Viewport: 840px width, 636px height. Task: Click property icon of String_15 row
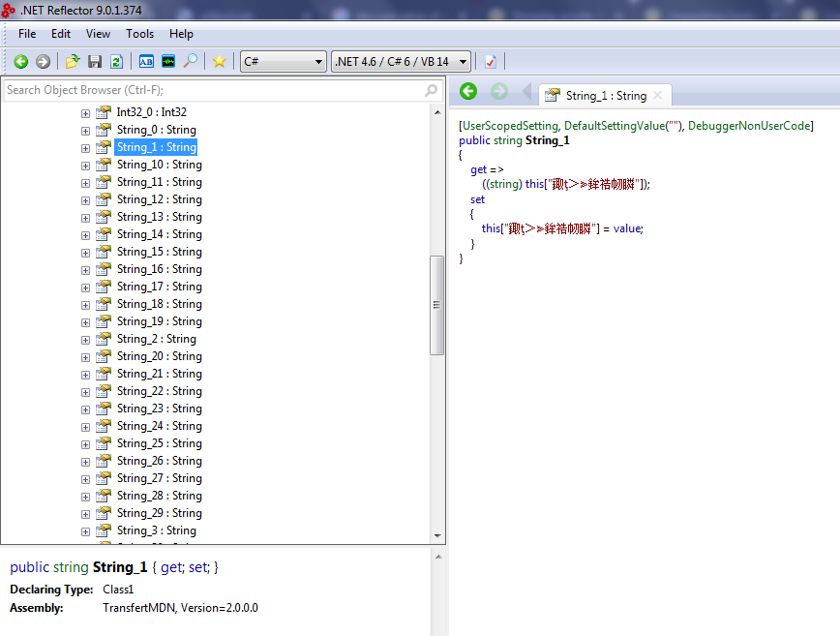point(104,252)
